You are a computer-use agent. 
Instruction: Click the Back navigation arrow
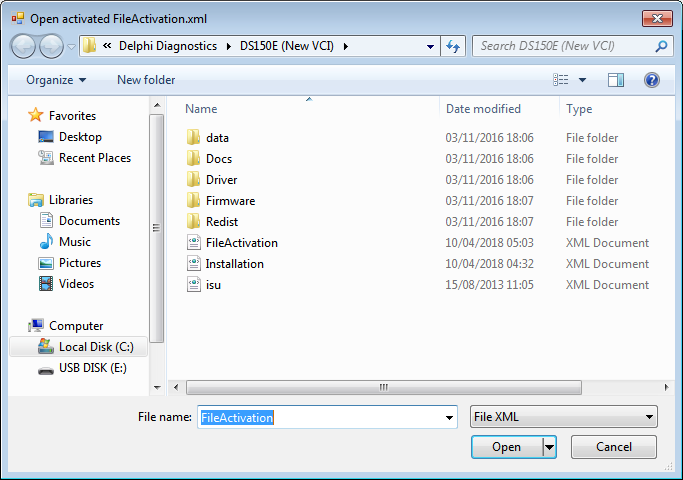tap(23, 46)
